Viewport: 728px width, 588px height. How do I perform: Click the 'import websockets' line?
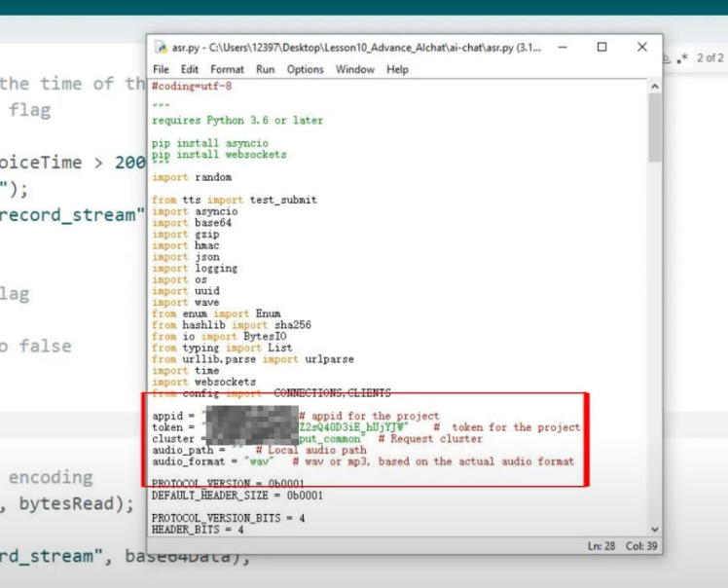(203, 383)
